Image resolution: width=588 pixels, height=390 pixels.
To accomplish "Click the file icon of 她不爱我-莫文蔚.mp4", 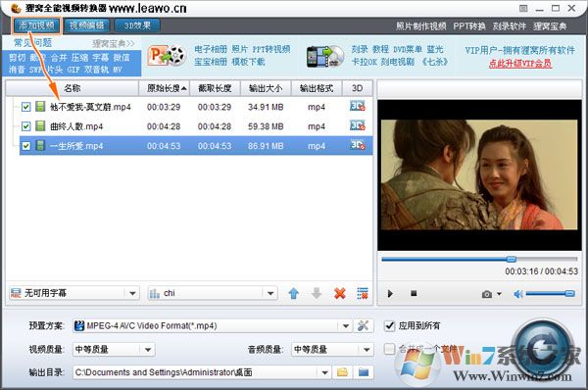I will 40,107.
